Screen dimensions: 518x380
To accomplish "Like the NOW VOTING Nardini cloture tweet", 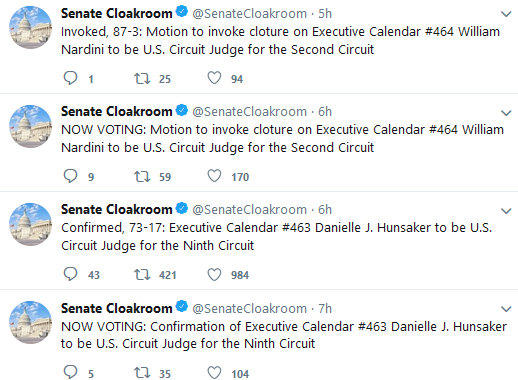I will pyautogui.click(x=214, y=176).
